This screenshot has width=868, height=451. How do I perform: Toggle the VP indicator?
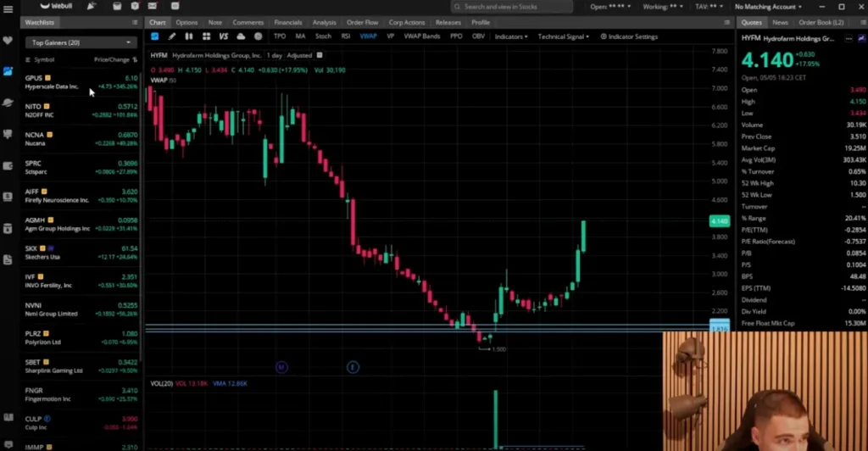click(x=390, y=36)
